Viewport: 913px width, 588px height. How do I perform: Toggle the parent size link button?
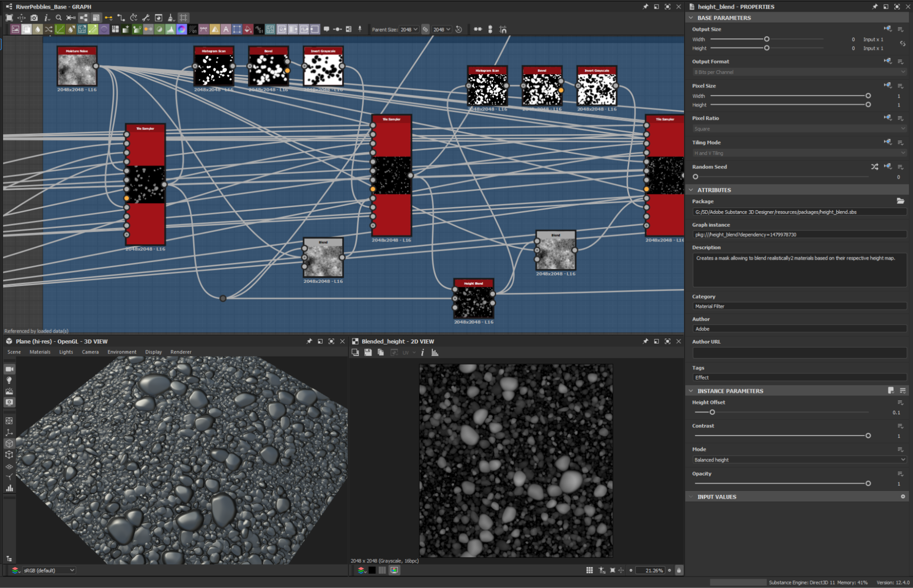(425, 29)
